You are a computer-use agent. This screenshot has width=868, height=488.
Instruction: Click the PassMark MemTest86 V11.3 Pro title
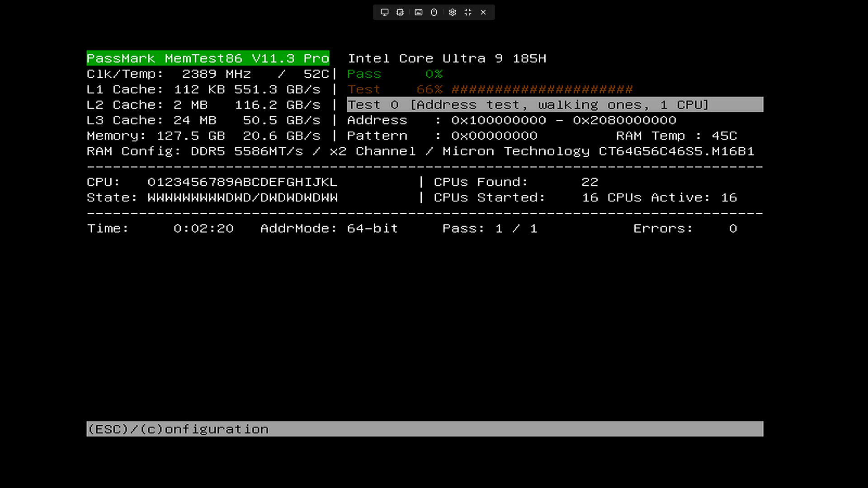pos(208,58)
